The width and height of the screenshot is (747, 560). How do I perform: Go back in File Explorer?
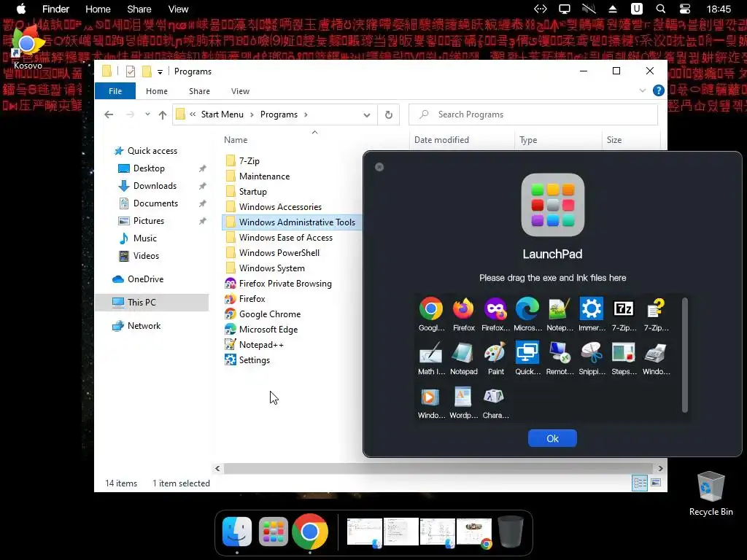(x=109, y=114)
